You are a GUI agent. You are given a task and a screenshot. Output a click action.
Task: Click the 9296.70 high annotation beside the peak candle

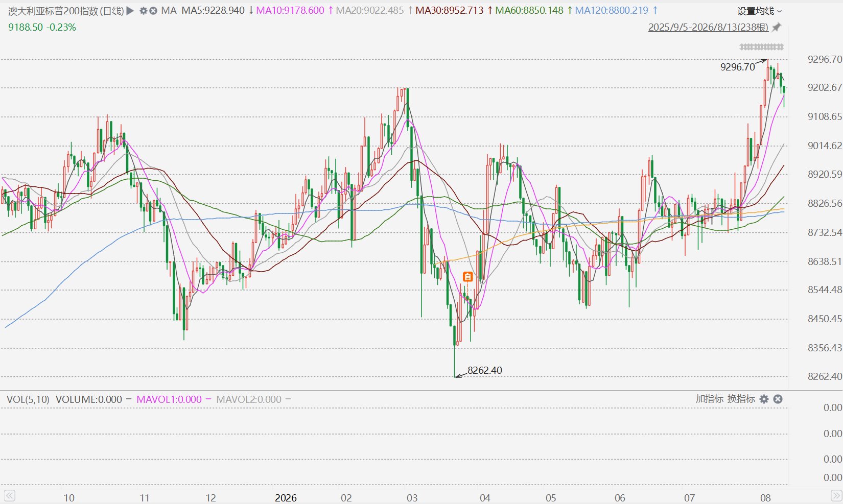(x=738, y=67)
